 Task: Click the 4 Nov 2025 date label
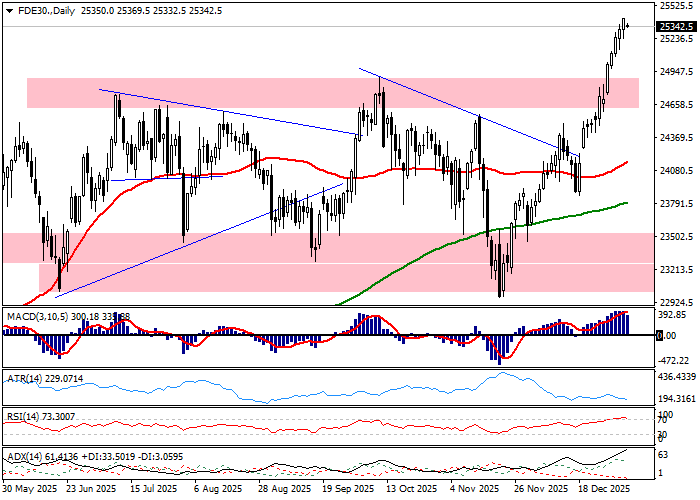[473, 490]
